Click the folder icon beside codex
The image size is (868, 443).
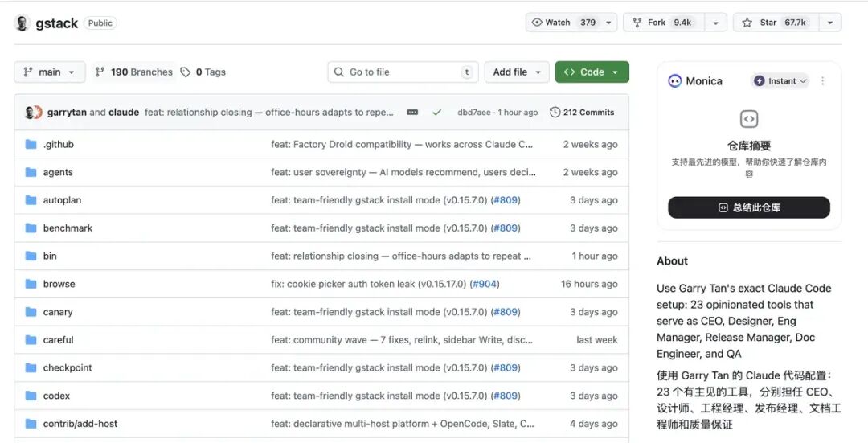tap(31, 396)
